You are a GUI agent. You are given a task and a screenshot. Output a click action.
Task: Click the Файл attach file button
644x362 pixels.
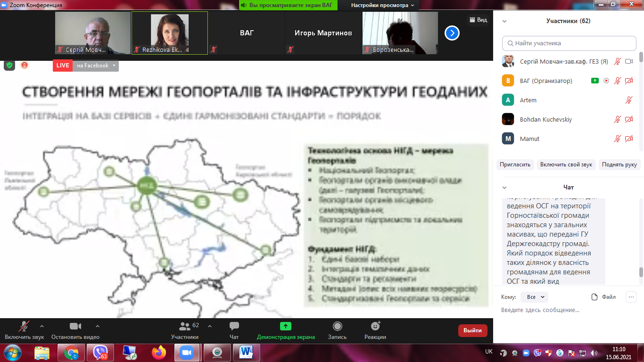click(604, 297)
